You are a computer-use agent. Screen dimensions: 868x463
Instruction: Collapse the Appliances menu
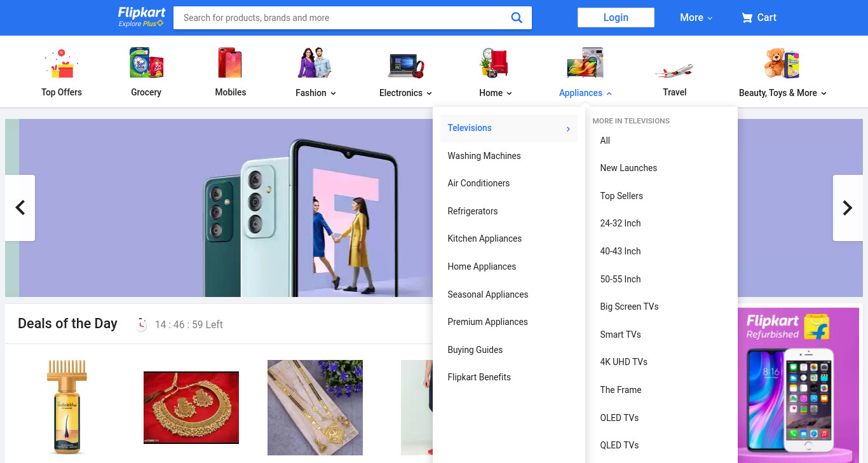pyautogui.click(x=585, y=93)
